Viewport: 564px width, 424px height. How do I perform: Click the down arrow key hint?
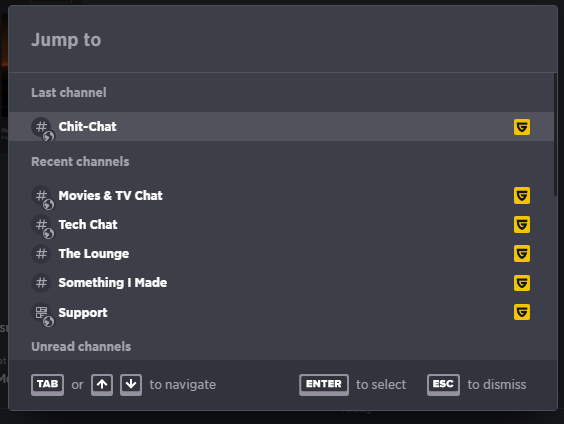click(x=131, y=384)
